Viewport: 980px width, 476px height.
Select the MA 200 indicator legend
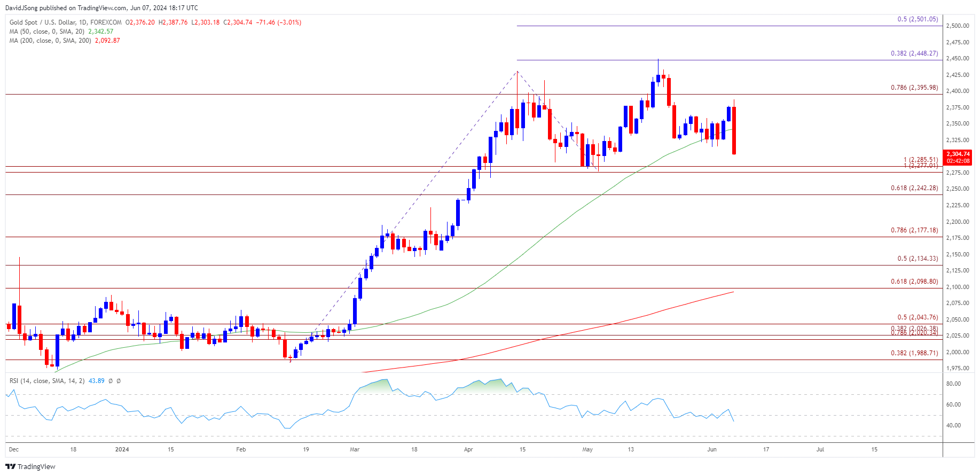coord(50,41)
